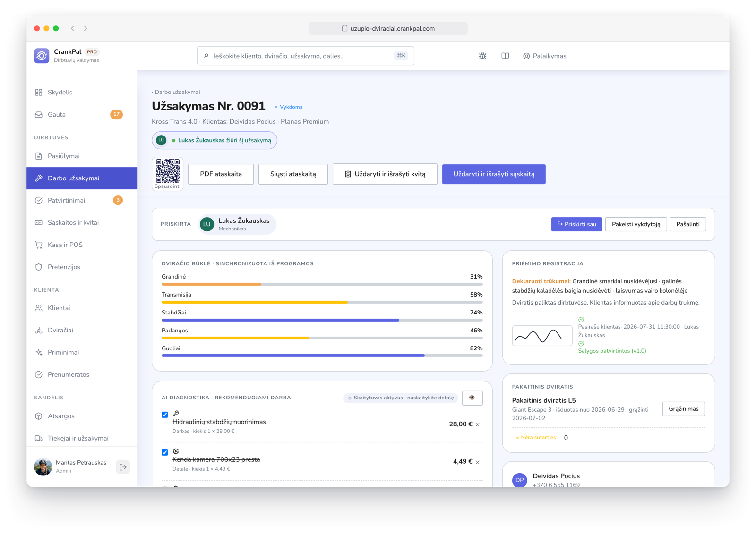Click the DP avatar of Deividas Pocius
This screenshot has width=756, height=534.
520,480
